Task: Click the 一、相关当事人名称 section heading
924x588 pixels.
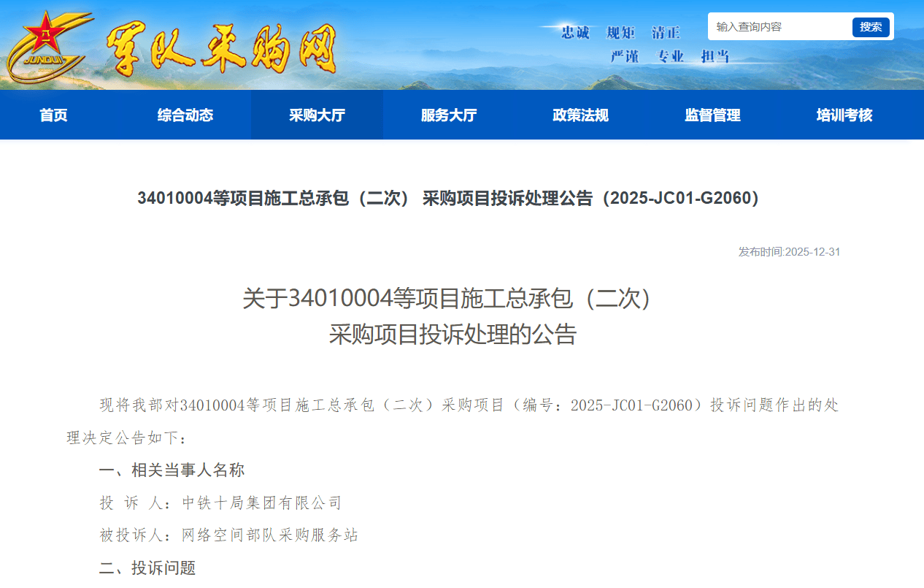Action: 172,470
